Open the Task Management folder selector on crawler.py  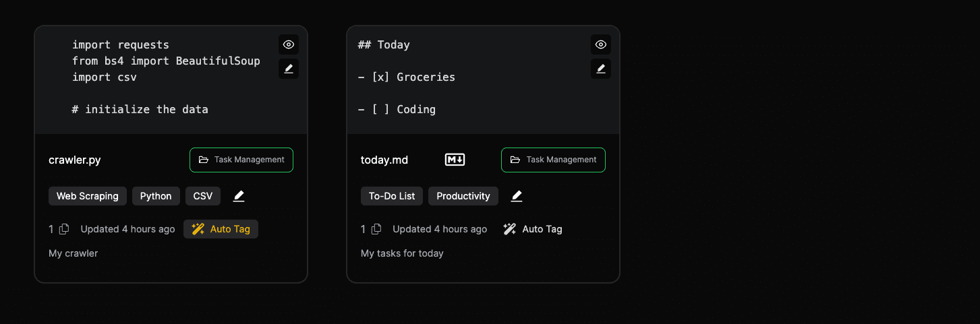[241, 160]
